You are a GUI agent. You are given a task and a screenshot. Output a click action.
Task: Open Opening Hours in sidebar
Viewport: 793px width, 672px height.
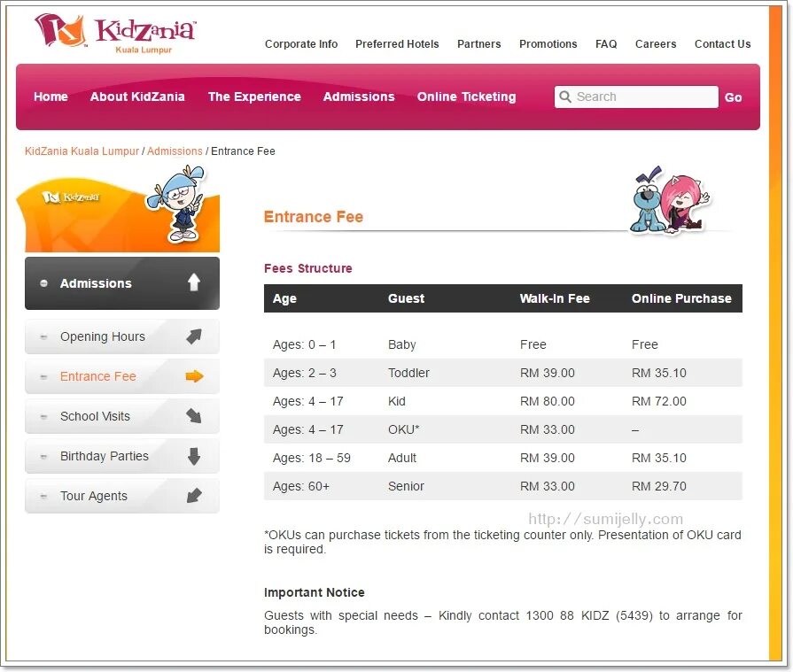coord(122,336)
